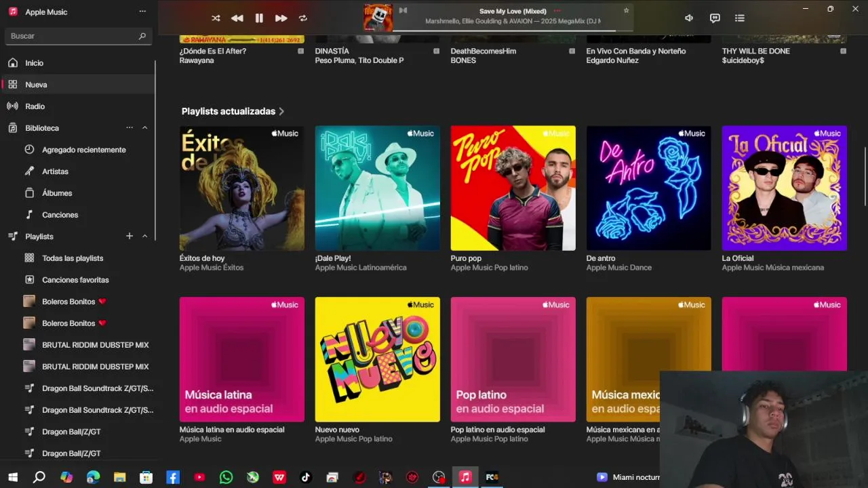Open TikTok from the taskbar
Viewport: 868px width, 488px height.
pos(306,477)
